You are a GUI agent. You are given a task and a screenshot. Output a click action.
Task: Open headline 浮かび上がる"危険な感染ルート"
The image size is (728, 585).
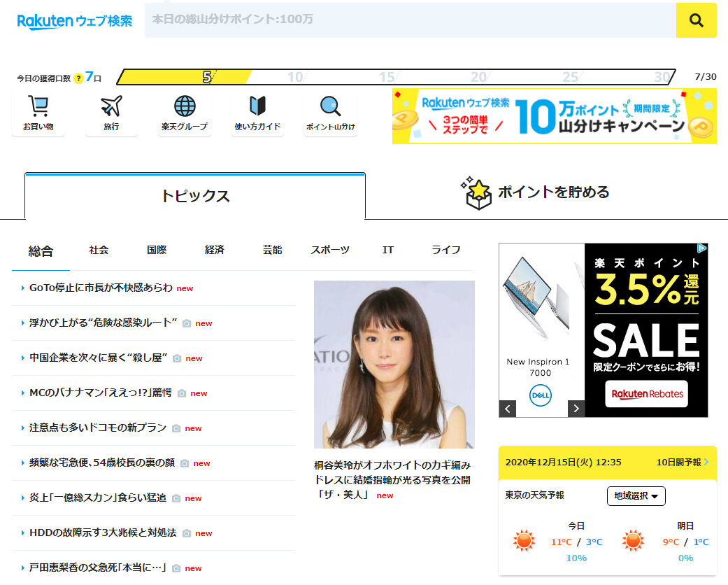click(103, 323)
